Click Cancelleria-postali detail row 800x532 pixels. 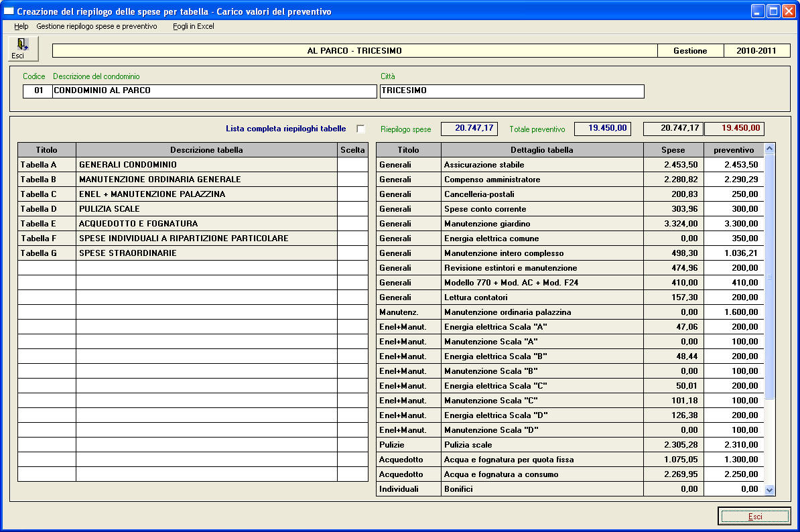point(570,194)
